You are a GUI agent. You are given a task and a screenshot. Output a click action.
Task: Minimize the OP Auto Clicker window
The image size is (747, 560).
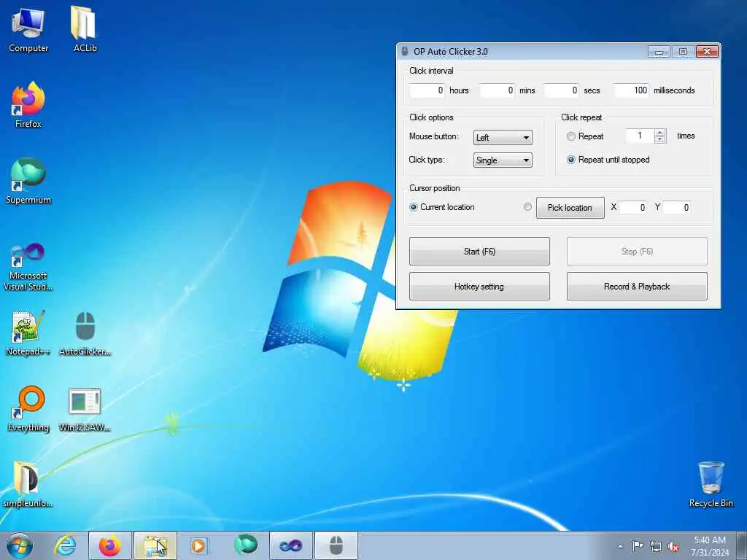coord(659,52)
